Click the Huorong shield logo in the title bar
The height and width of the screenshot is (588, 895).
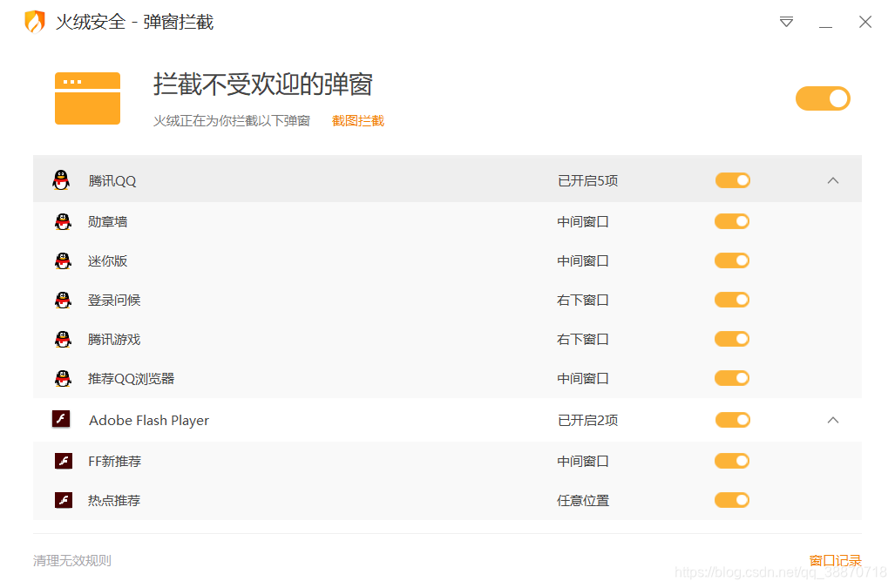click(x=34, y=21)
